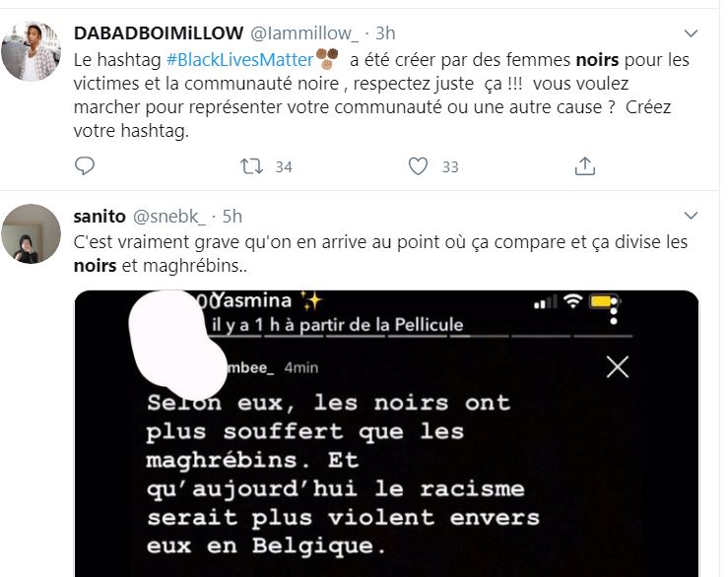Retweet the #BlackLivesMatter hashtag tweet
The width and height of the screenshot is (728, 577).
[251, 166]
